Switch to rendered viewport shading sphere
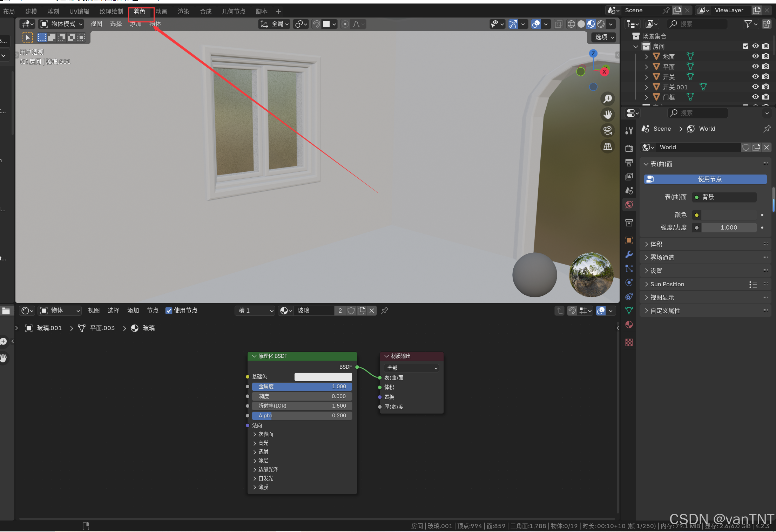Screen dimensions: 776x532 point(601,24)
